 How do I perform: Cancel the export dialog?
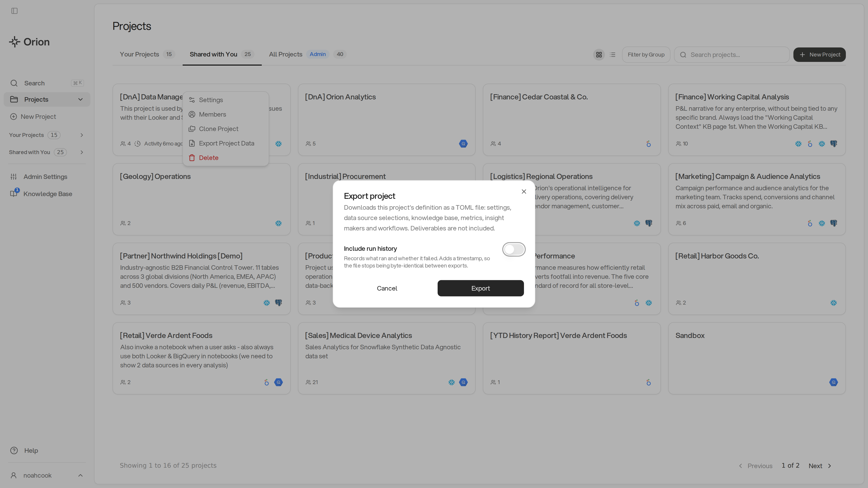387,288
